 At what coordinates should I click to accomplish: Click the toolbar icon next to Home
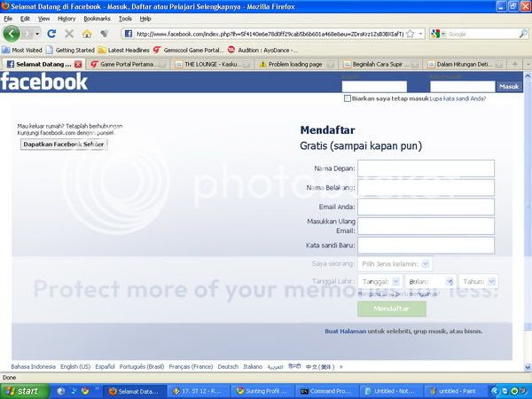[104, 34]
